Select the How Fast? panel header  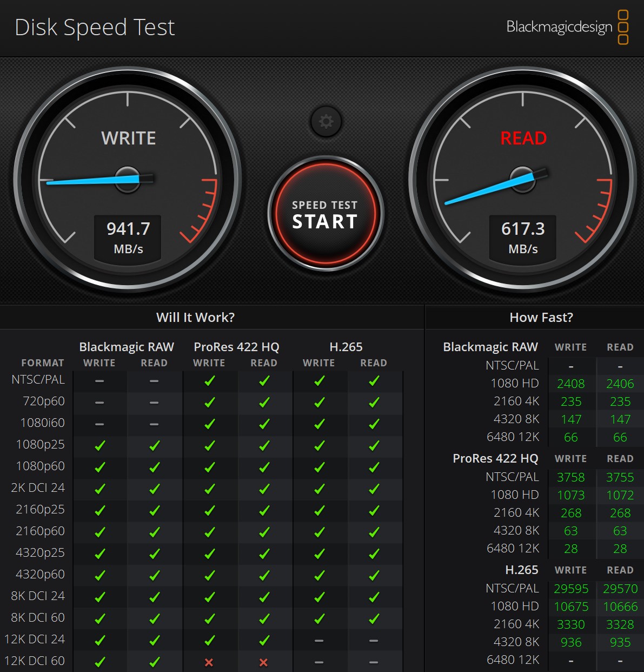pos(541,318)
